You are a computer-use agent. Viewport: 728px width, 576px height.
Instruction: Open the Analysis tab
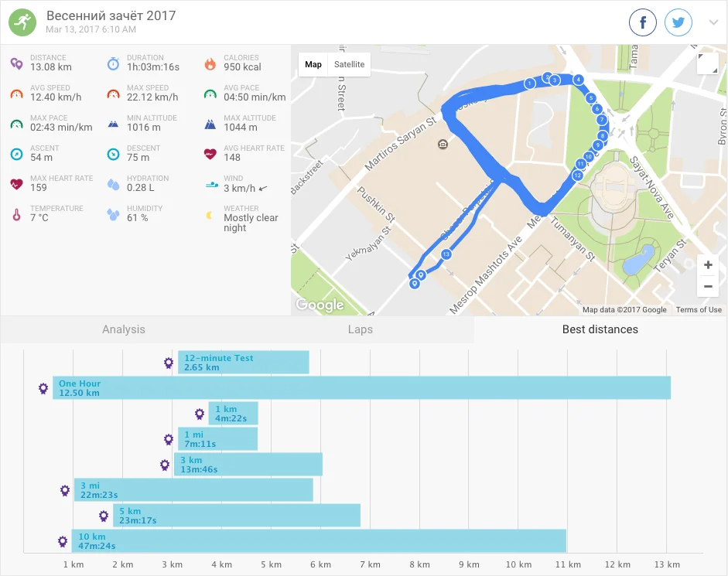pos(124,329)
